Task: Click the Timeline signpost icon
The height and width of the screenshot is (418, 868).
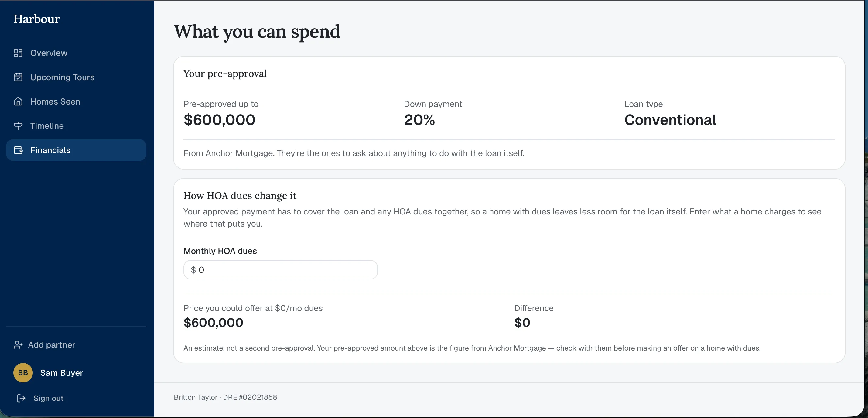Action: click(x=18, y=126)
